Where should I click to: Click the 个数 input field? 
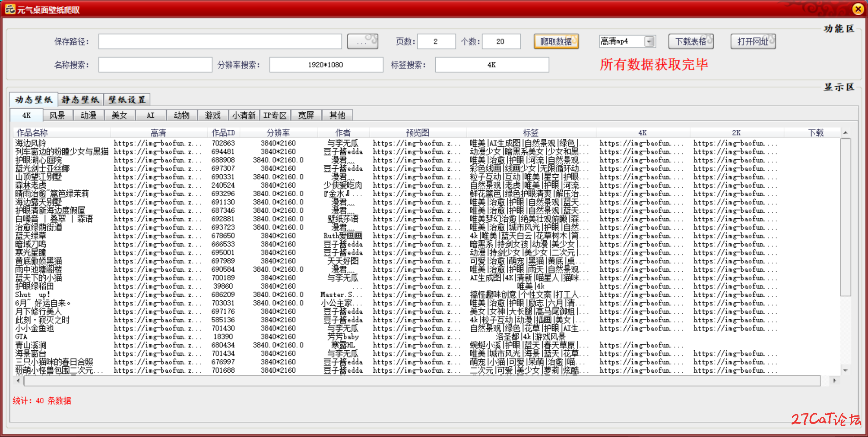point(501,41)
